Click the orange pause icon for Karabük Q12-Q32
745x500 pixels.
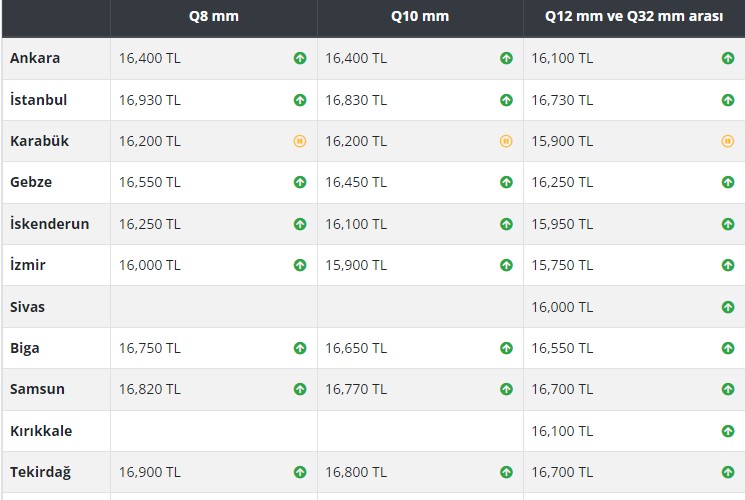click(x=728, y=141)
